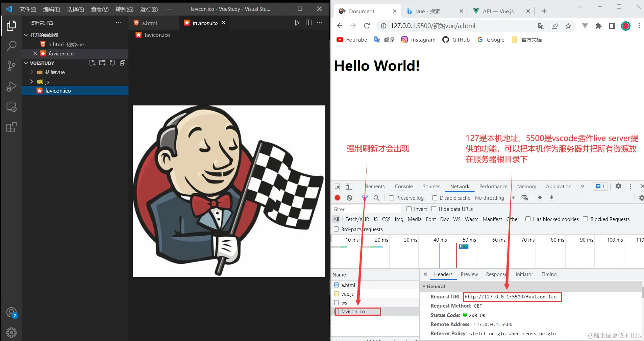Viewport: 644px width, 341px height.
Task: Refresh the VUESTUDY explorer tree
Action: (x=113, y=63)
